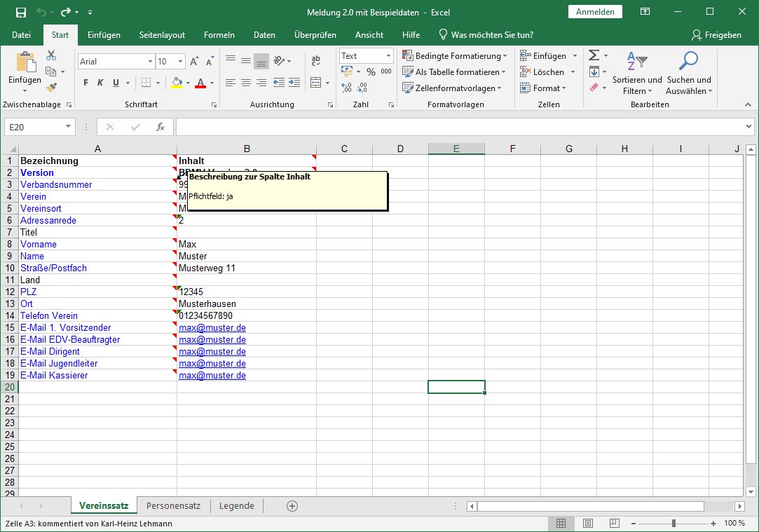Viewport: 759px width, 532px height.
Task: Open max@muster.de link in E-Mail Dirigent row
Action: pos(212,352)
